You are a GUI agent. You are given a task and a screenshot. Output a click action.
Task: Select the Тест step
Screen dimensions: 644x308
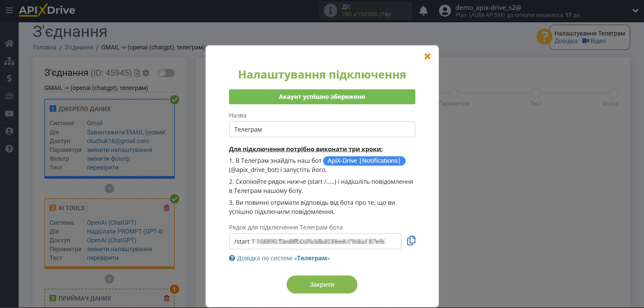coord(536,93)
